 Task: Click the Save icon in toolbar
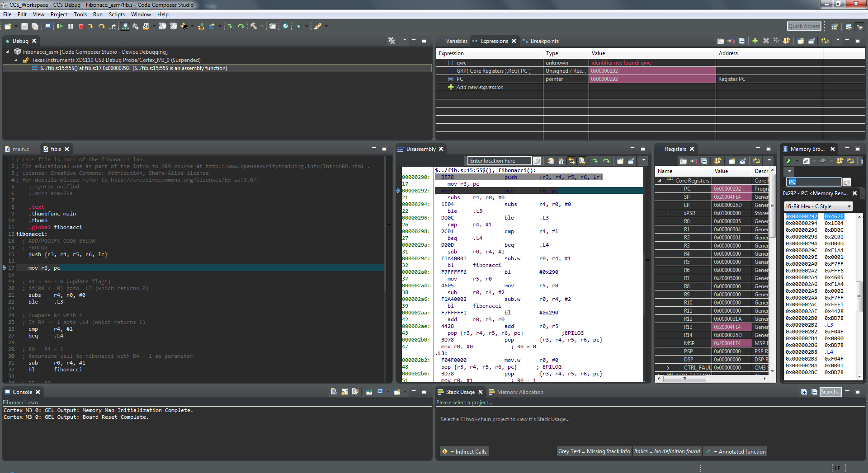pyautogui.click(x=24, y=27)
